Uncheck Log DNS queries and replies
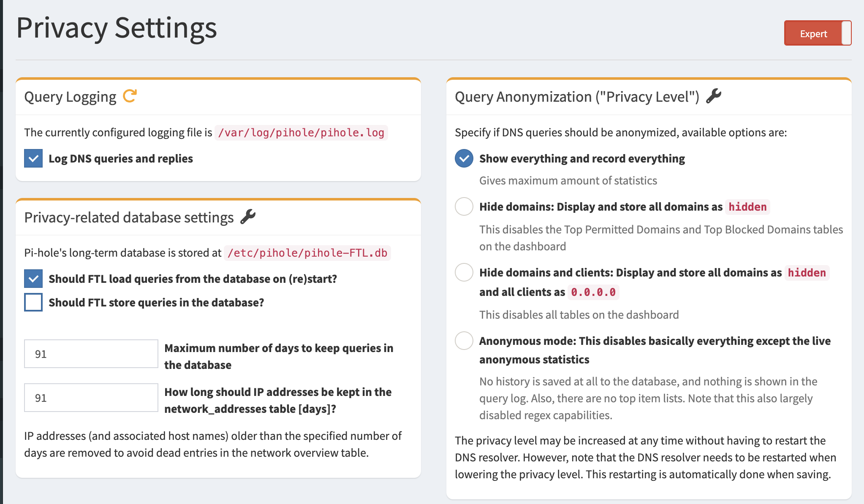Image resolution: width=864 pixels, height=504 pixels. click(x=33, y=158)
